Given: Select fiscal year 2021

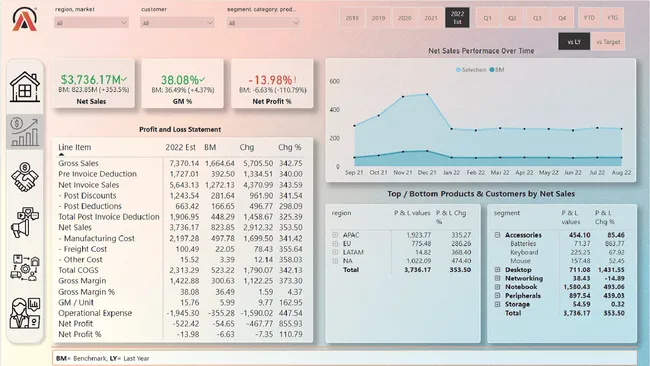Looking at the screenshot, I should coord(431,18).
